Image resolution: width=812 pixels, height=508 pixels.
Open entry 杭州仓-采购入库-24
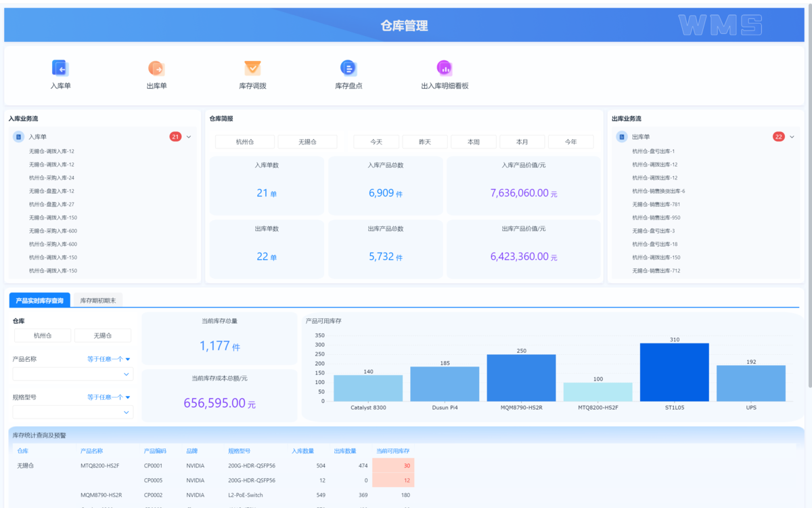51,177
